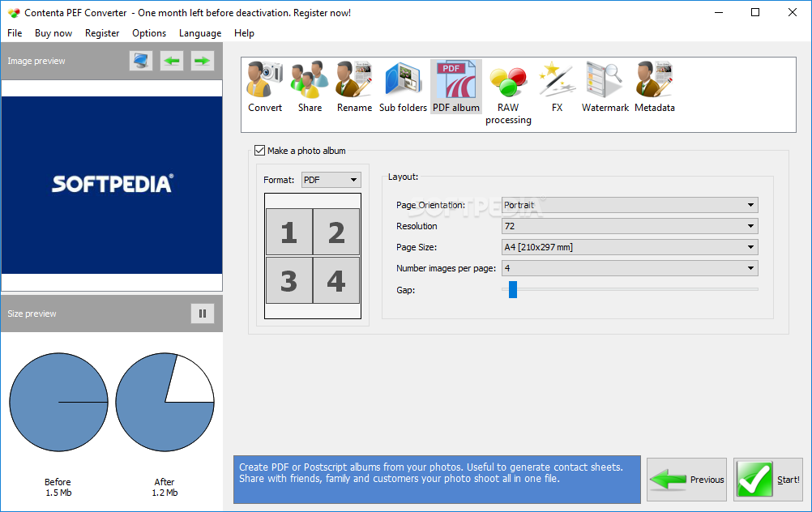Click the Softpedia image preview
Image resolution: width=812 pixels, height=512 pixels.
tap(112, 185)
